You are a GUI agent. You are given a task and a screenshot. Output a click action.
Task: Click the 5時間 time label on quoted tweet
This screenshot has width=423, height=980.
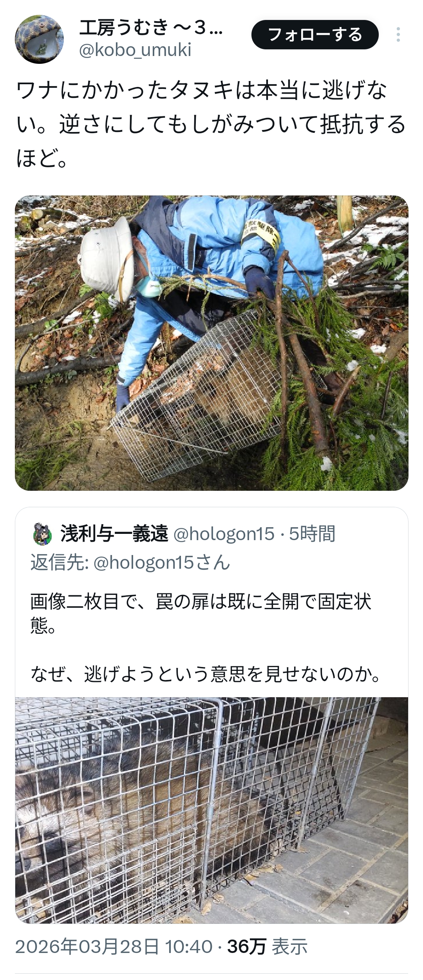click(x=312, y=533)
